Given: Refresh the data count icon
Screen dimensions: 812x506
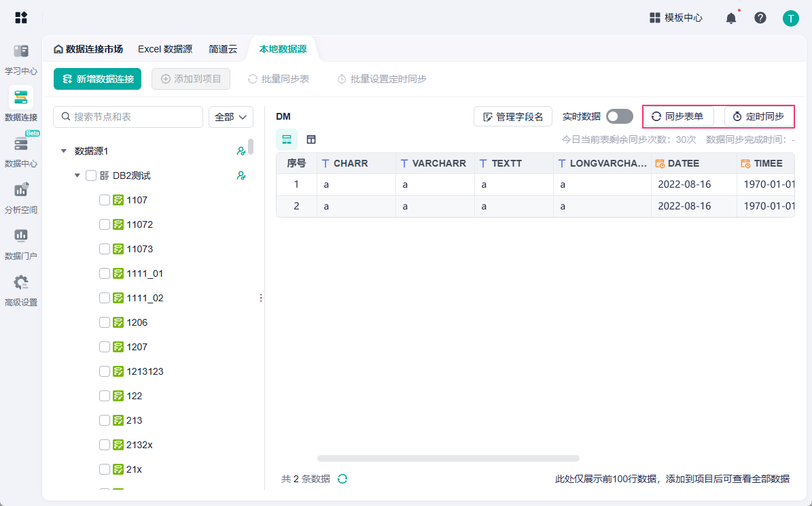Looking at the screenshot, I should coord(342,479).
